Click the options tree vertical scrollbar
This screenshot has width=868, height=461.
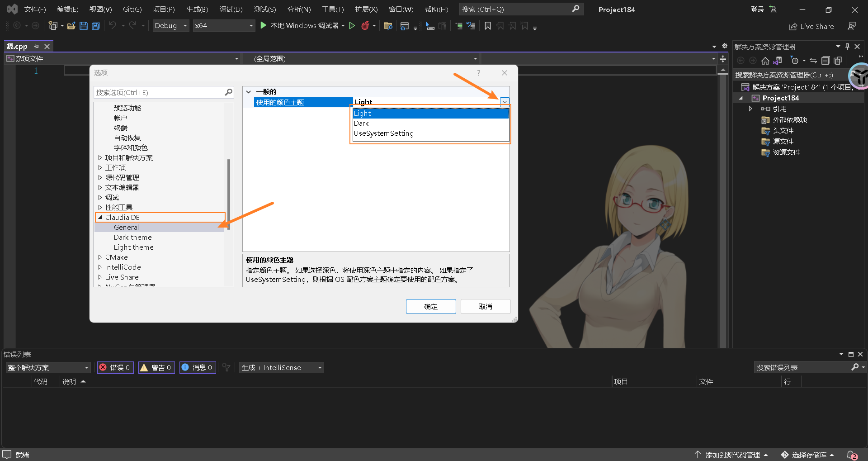click(x=229, y=195)
